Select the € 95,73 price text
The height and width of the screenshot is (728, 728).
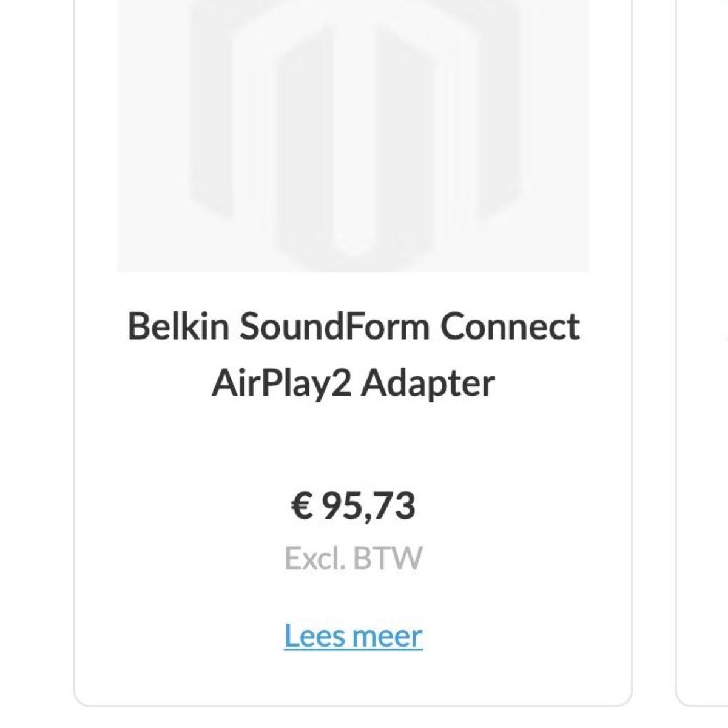(353, 506)
